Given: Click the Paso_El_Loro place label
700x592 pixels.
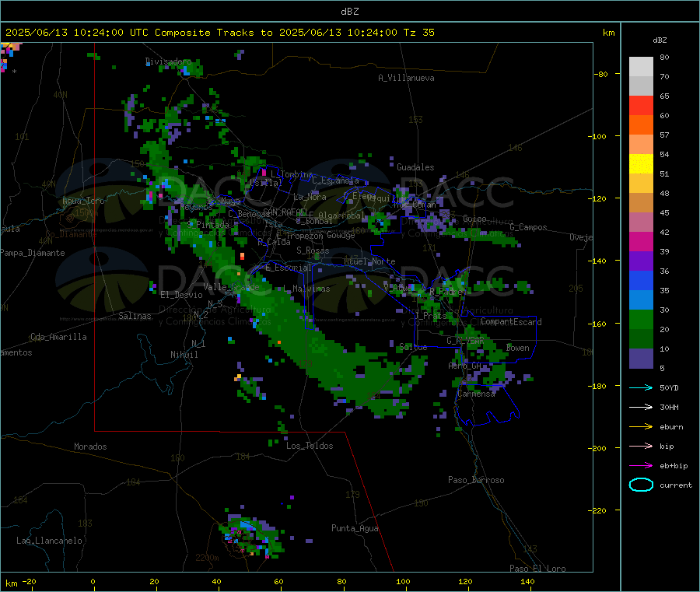Looking at the screenshot, I should click(x=537, y=569).
